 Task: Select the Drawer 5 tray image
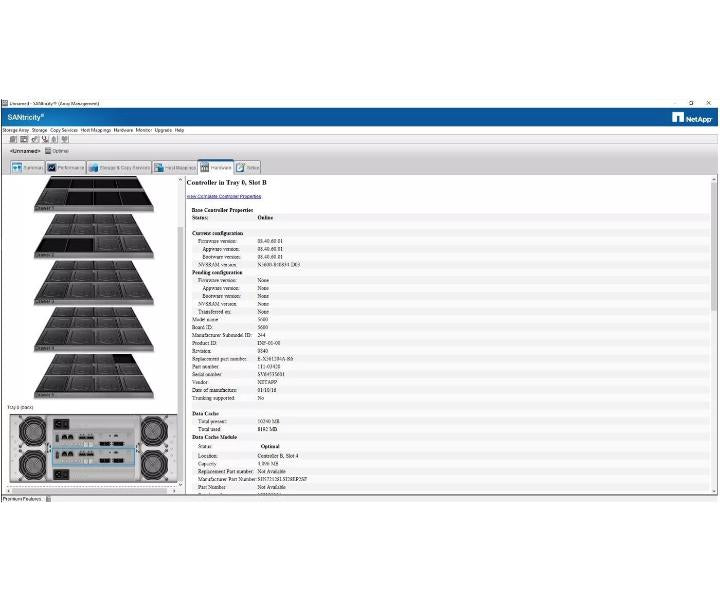(x=94, y=376)
